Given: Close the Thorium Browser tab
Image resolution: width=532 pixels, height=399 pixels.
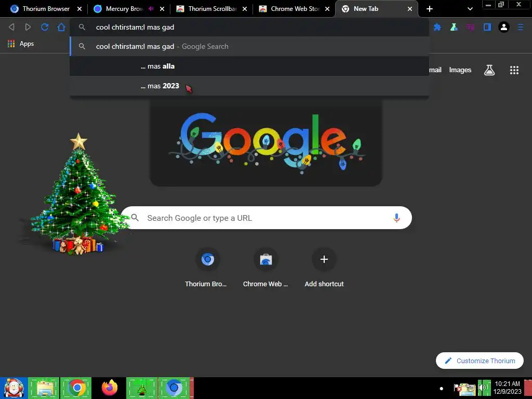Looking at the screenshot, I should [79, 9].
